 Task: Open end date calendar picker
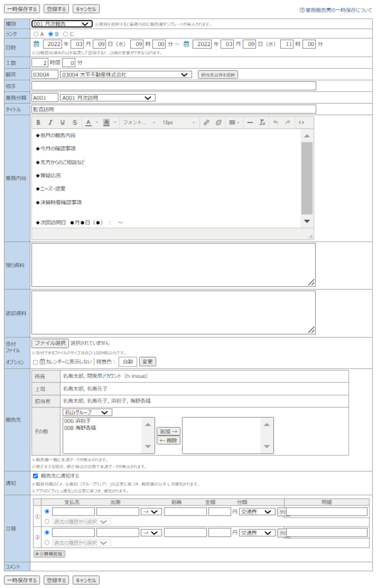point(186,44)
